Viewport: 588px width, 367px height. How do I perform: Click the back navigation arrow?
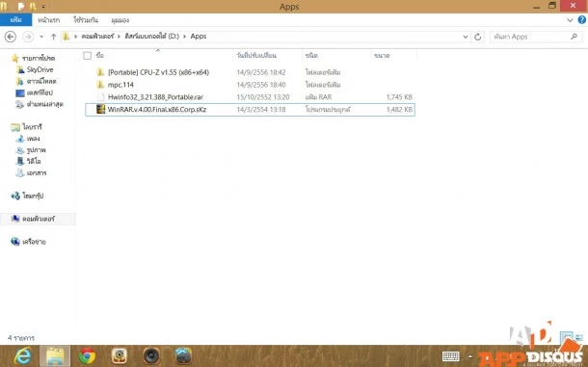[11, 37]
